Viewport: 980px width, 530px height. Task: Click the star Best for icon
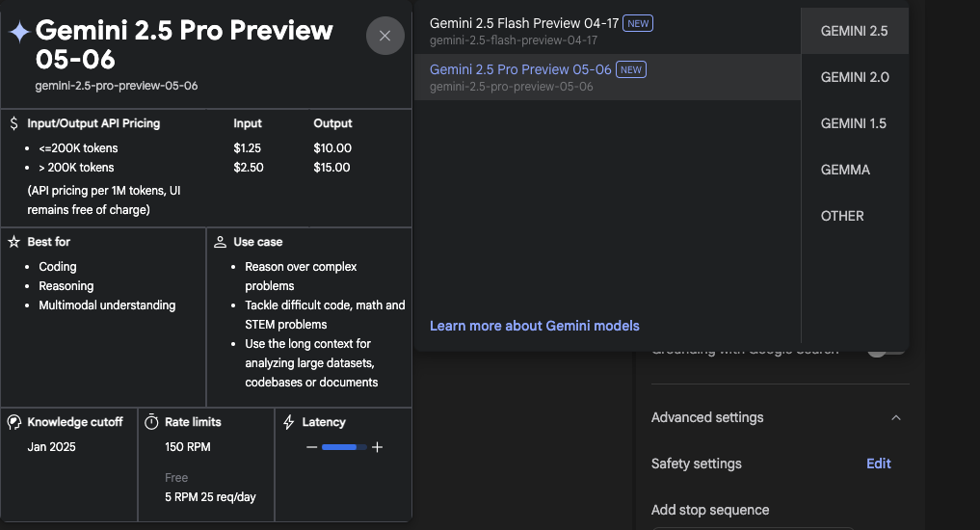click(13, 242)
